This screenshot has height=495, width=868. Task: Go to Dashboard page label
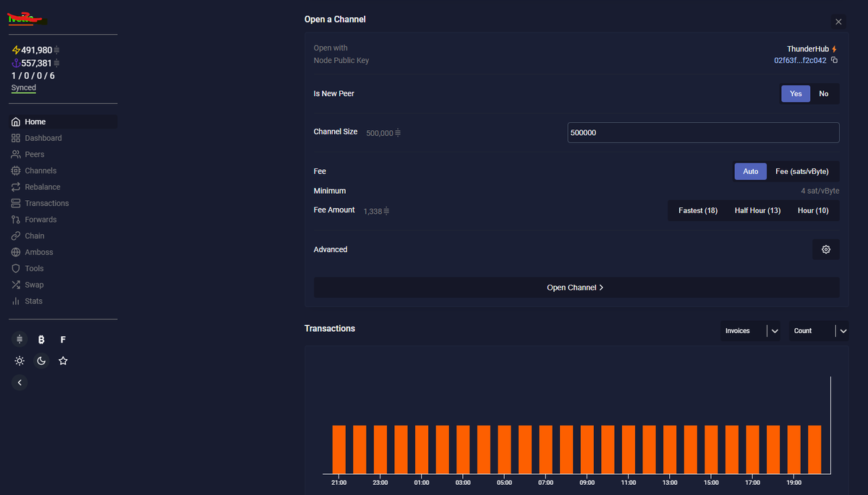pyautogui.click(x=43, y=138)
